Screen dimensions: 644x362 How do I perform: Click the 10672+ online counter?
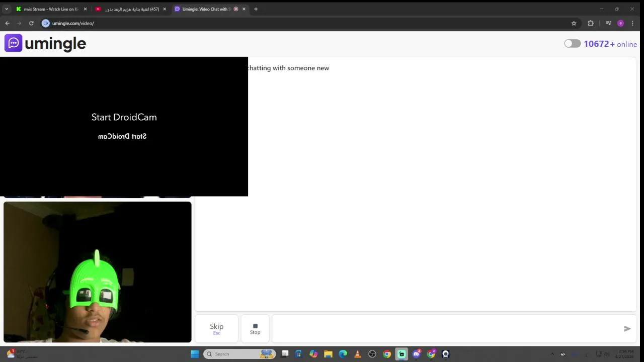coord(610,44)
